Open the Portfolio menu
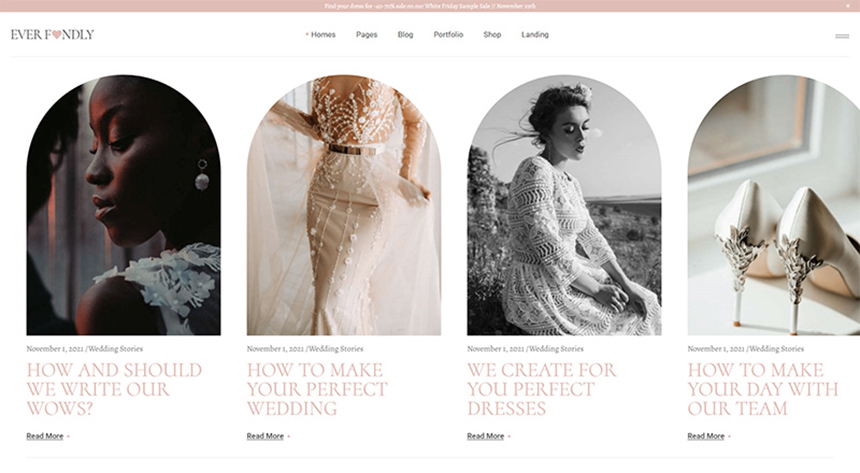Viewport: 860px width, 473px height. click(448, 35)
